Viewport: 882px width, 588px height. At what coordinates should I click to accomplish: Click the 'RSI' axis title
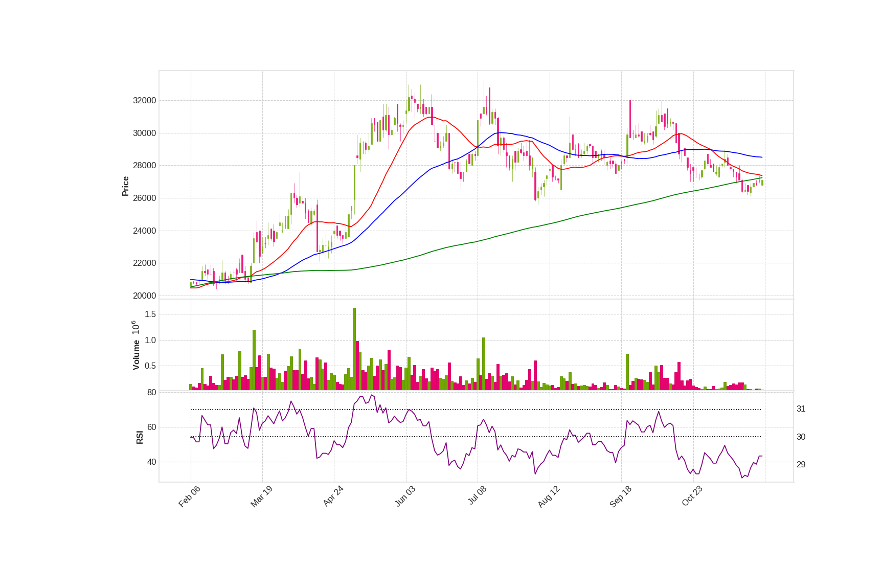click(x=140, y=437)
